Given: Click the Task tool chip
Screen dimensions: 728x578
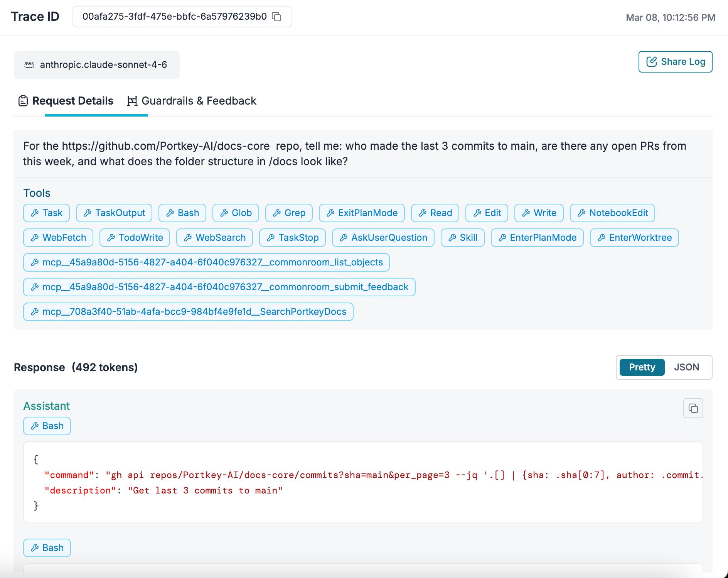Looking at the screenshot, I should coord(46,213).
